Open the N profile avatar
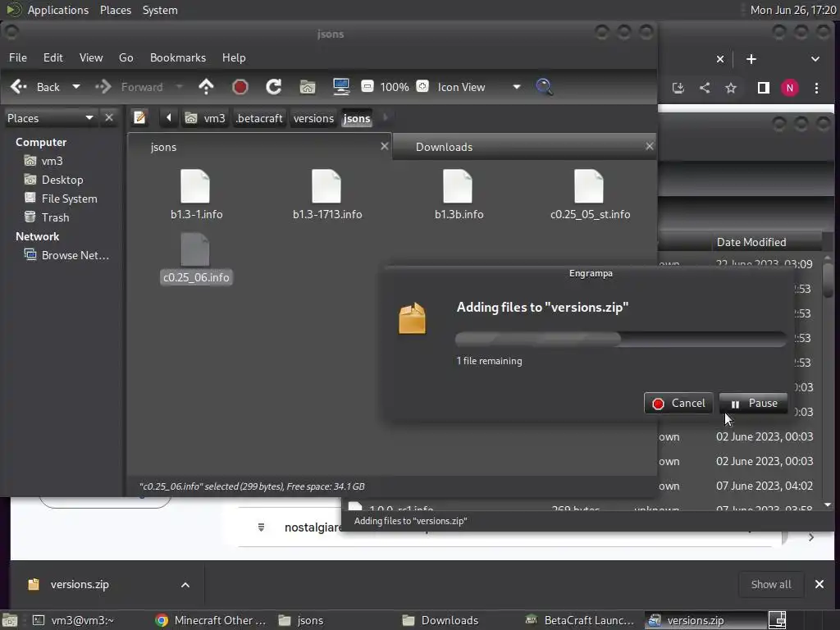840x630 pixels. 790,88
